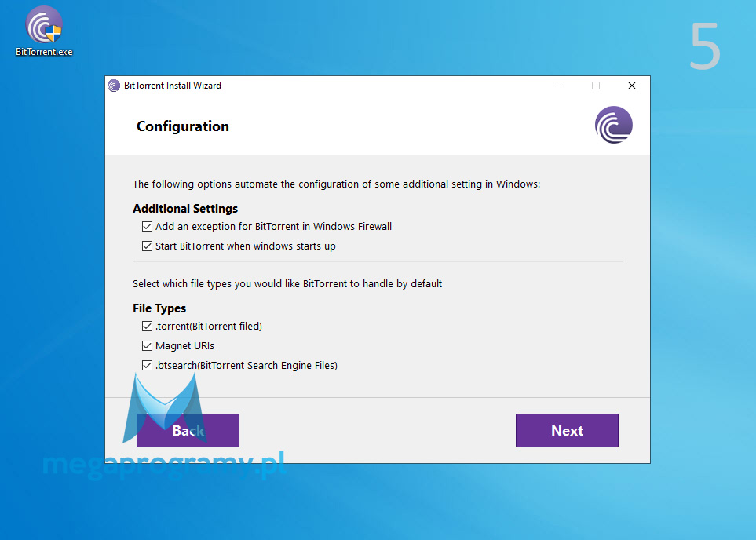Click the BitTorrent icon in the wizard title bar
Screen dimensions: 756x540
[x=114, y=86]
